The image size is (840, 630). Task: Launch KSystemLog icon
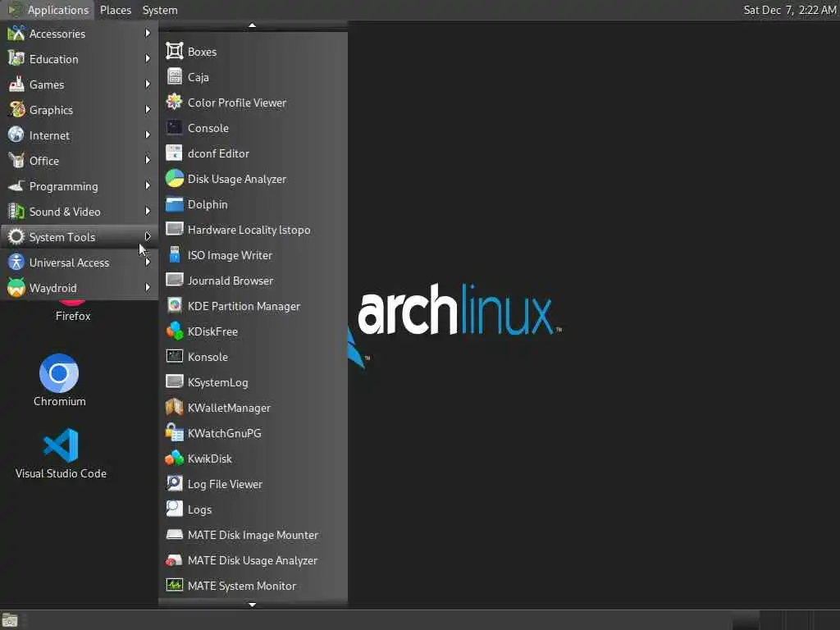[x=175, y=382]
